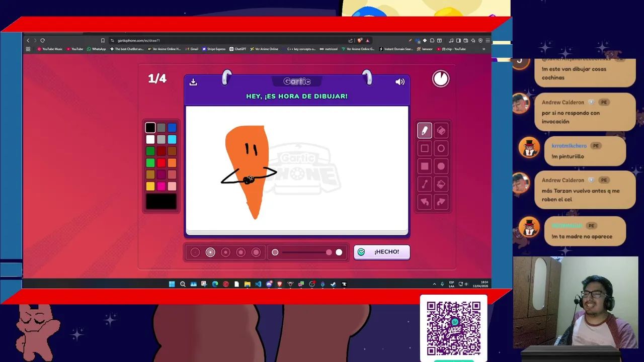Image resolution: width=644 pixels, height=362 pixels.
Task: Open the Stripe Express bookmark
Action: (x=214, y=49)
